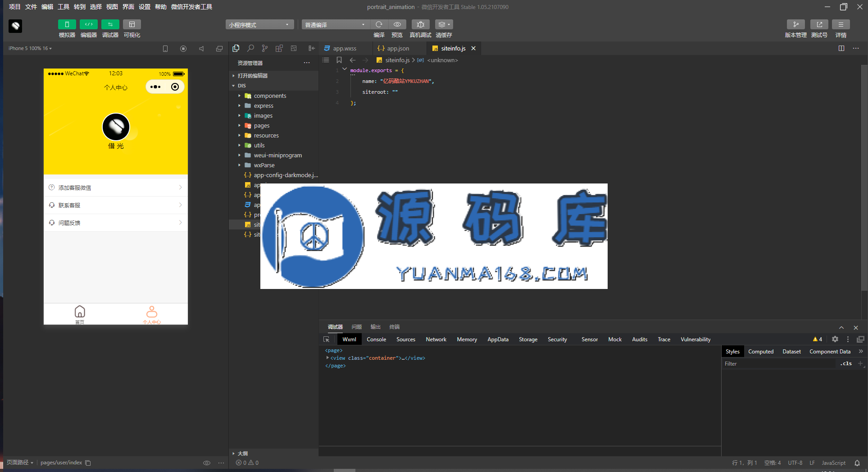Click the simulator record icon

(183, 49)
